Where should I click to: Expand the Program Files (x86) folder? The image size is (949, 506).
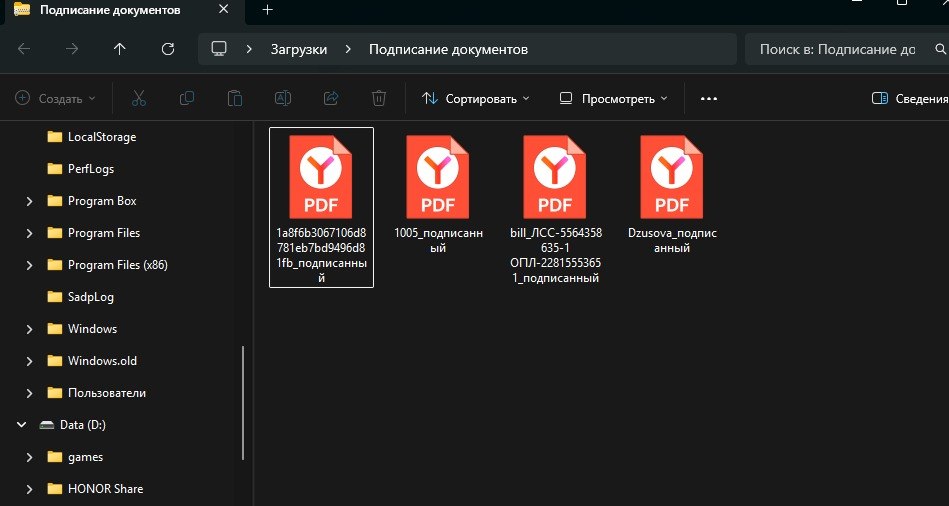[28, 265]
